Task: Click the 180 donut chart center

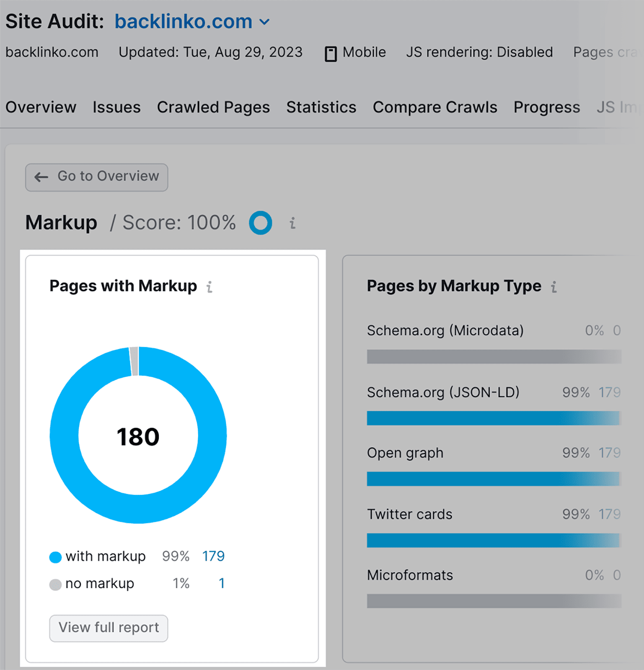Action: [138, 436]
